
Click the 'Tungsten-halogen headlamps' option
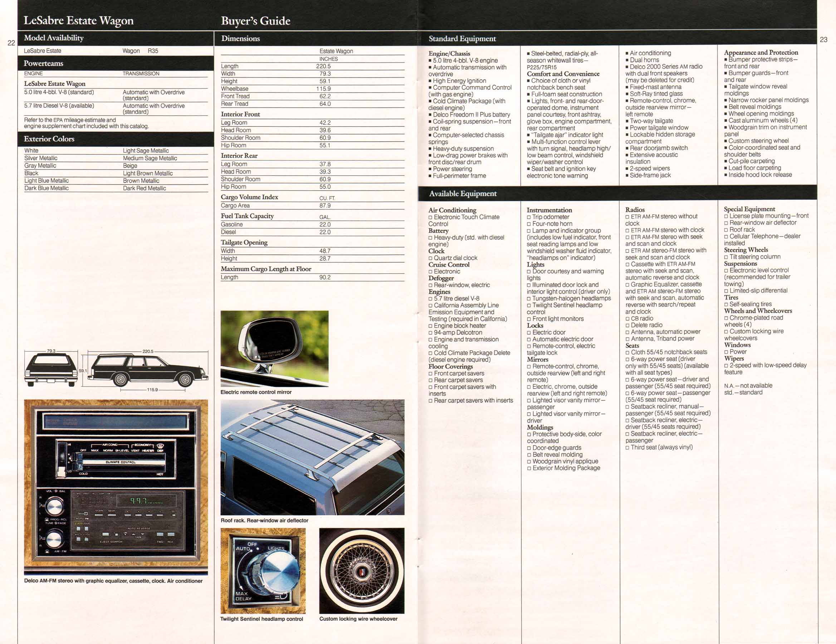(569, 298)
